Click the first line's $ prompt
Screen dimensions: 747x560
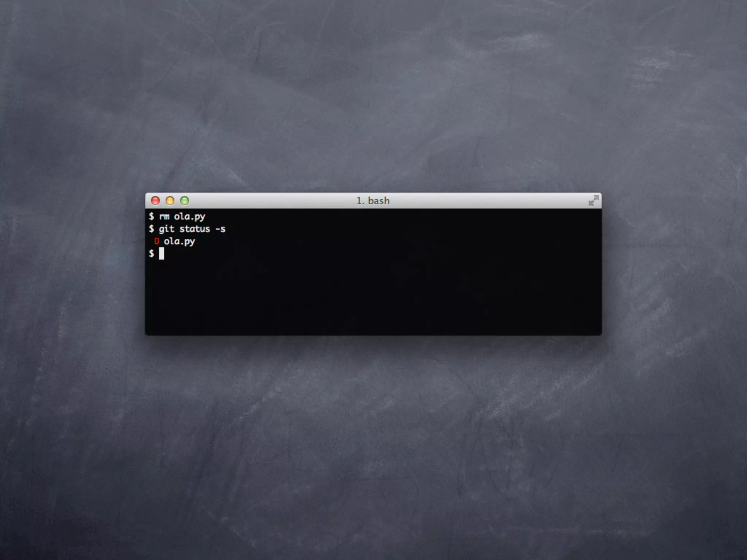pyautogui.click(x=151, y=217)
